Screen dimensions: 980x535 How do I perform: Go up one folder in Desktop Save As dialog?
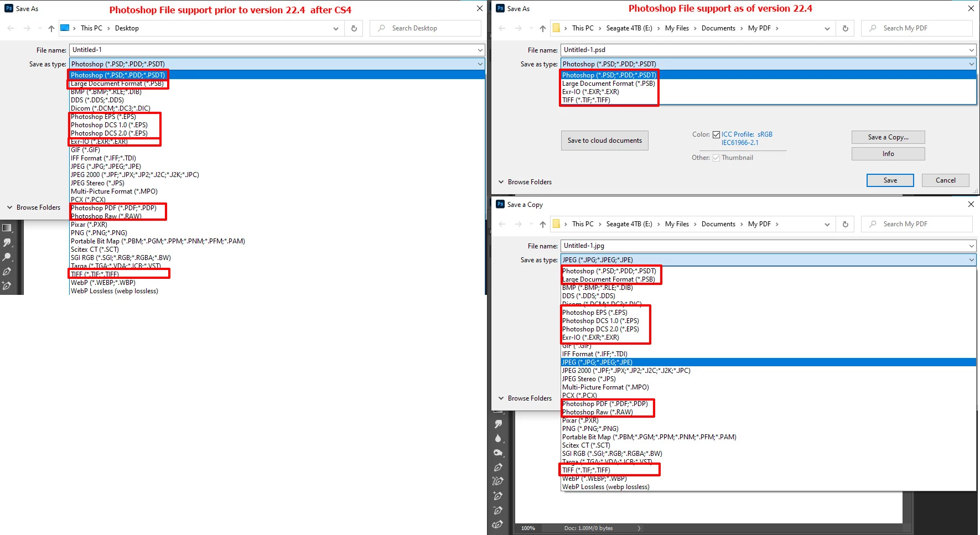click(51, 28)
